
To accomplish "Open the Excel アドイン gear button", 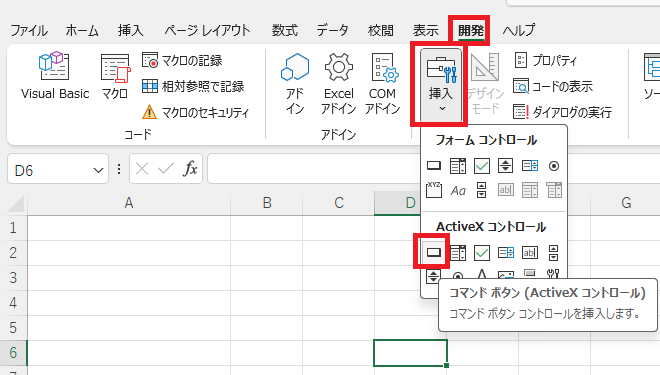I will [338, 83].
